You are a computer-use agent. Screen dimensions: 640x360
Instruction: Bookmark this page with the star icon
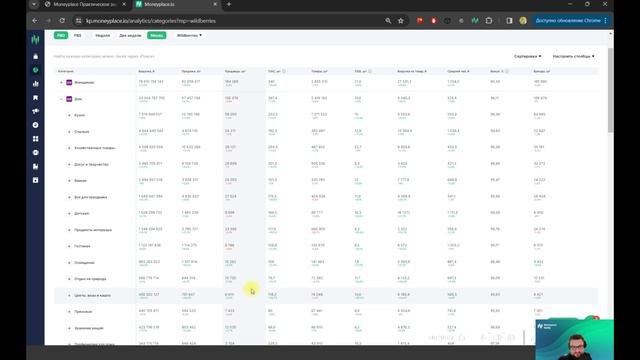tap(401, 20)
